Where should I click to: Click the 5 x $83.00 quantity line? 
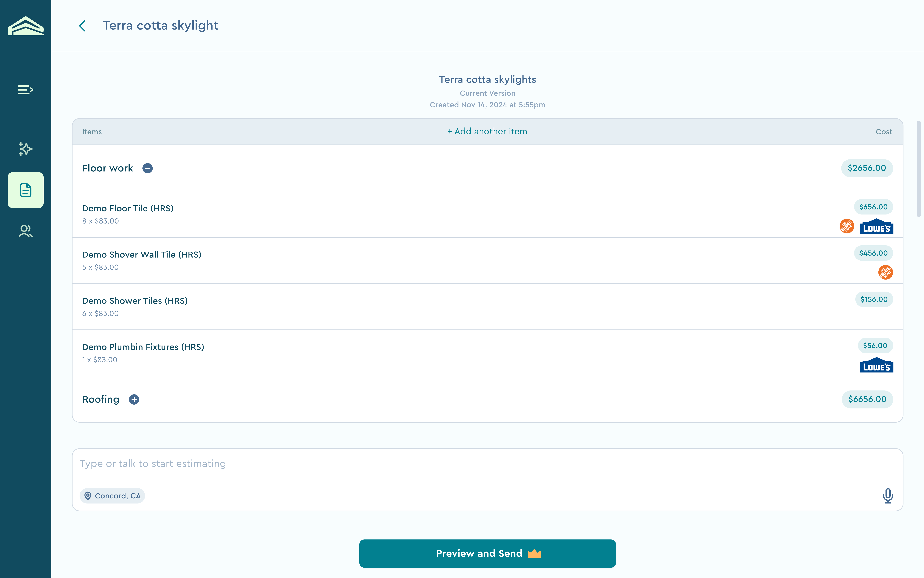(100, 267)
